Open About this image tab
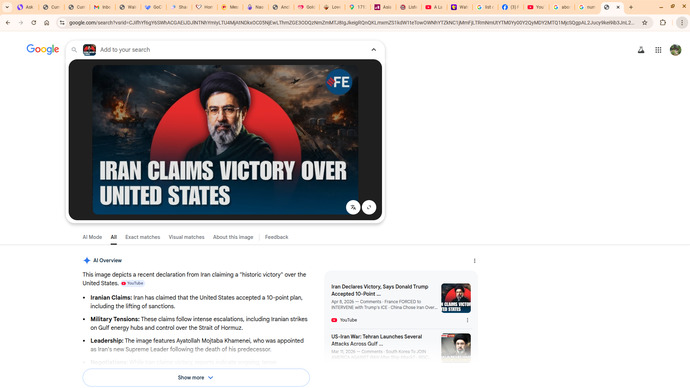This screenshot has height=388, width=690. pos(233,237)
